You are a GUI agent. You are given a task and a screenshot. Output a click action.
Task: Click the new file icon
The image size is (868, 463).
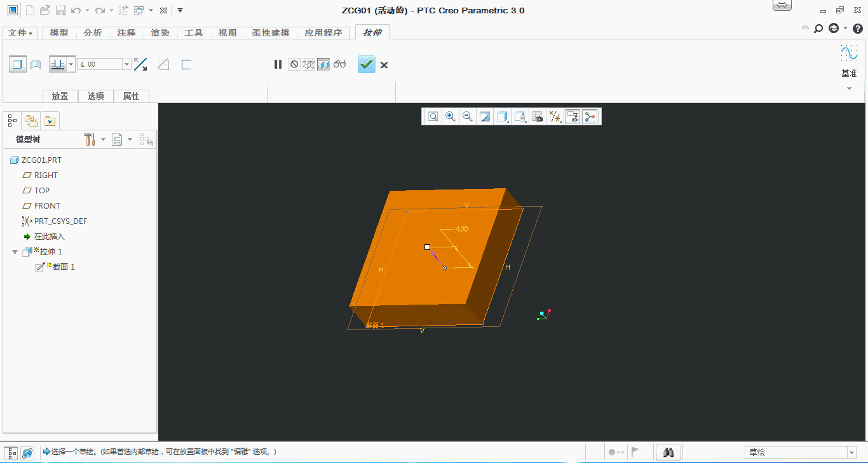point(30,10)
